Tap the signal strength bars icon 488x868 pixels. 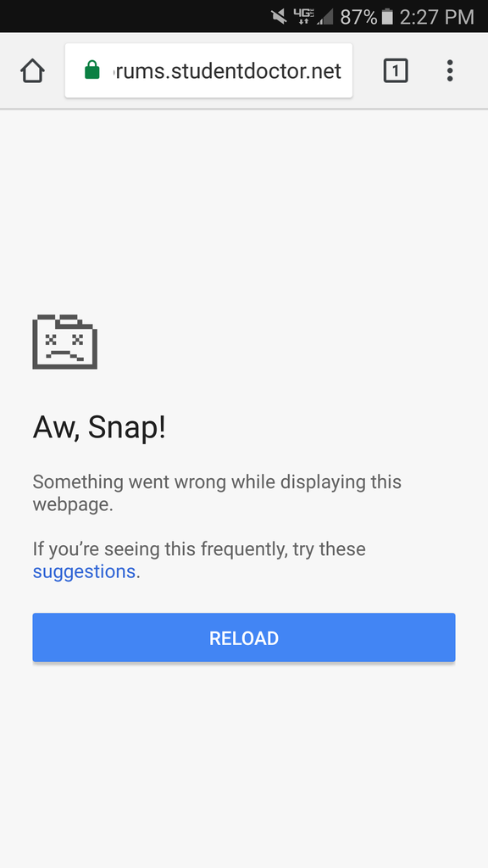pyautogui.click(x=324, y=17)
